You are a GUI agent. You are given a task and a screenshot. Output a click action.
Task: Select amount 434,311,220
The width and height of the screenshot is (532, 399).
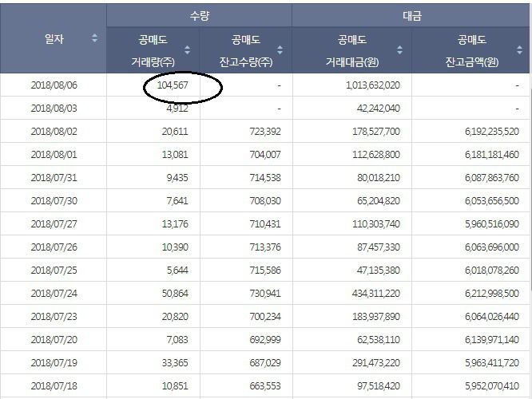point(376,293)
